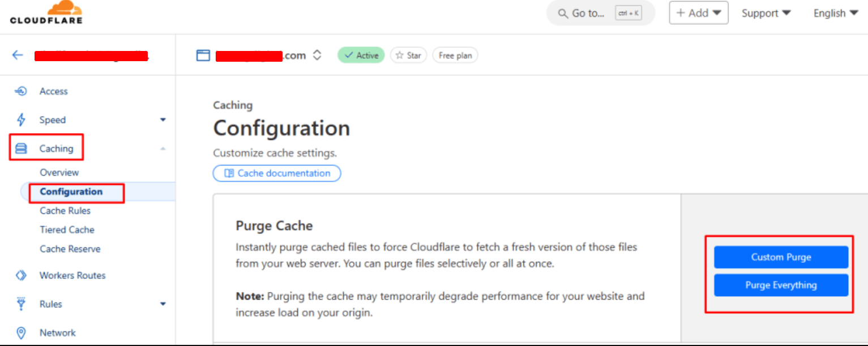Open the Tiered Cache page
Screen dimensions: 868x346
point(67,230)
